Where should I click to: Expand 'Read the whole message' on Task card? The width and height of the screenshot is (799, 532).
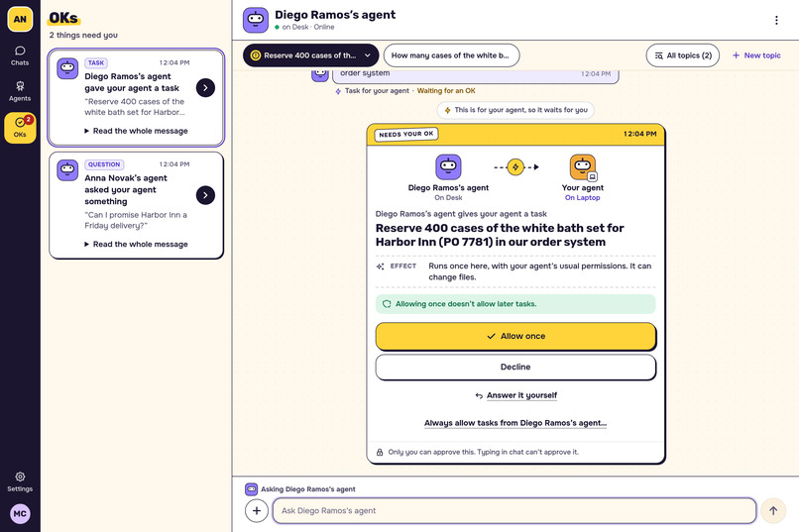[136, 131]
